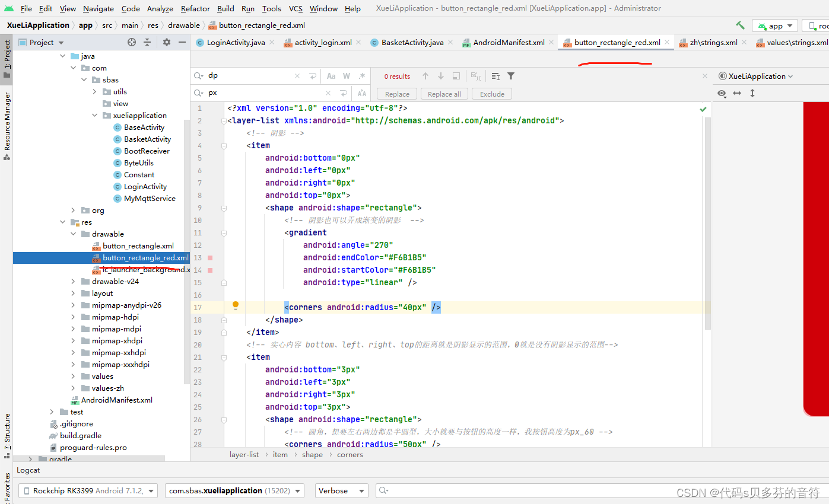Click the color swatch on gutter line 14

[210, 270]
